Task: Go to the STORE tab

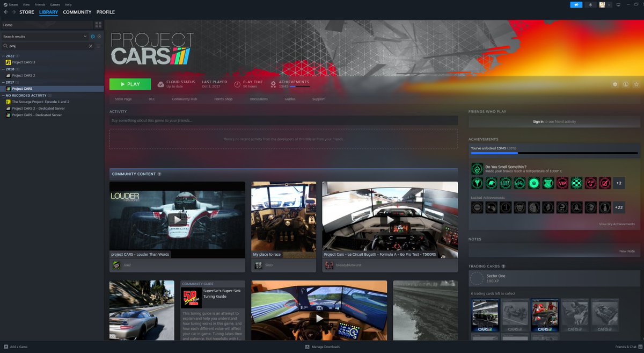Action: (x=26, y=12)
